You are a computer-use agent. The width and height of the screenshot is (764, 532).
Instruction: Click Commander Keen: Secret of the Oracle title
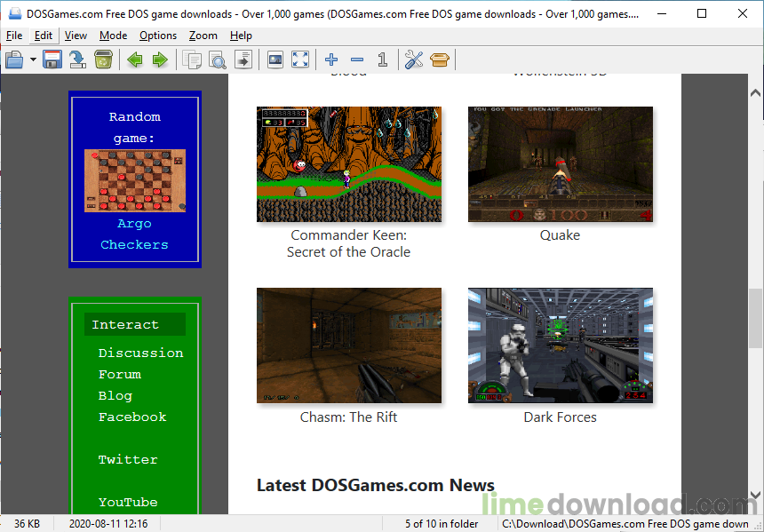(x=349, y=243)
